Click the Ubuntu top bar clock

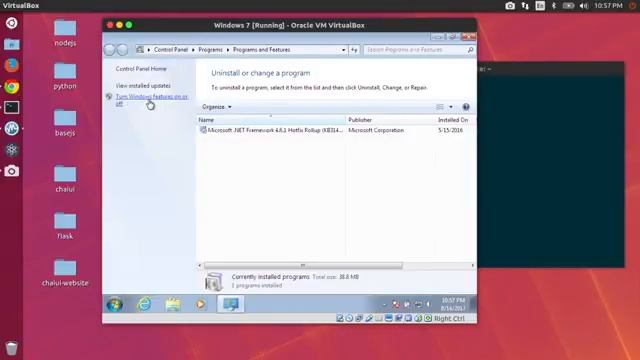coord(608,6)
